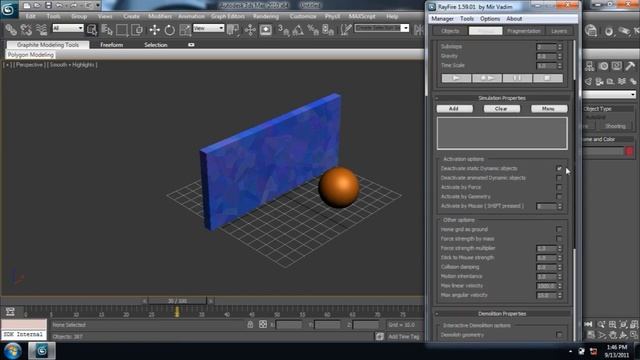Open the Display command panel tab

click(x=617, y=66)
